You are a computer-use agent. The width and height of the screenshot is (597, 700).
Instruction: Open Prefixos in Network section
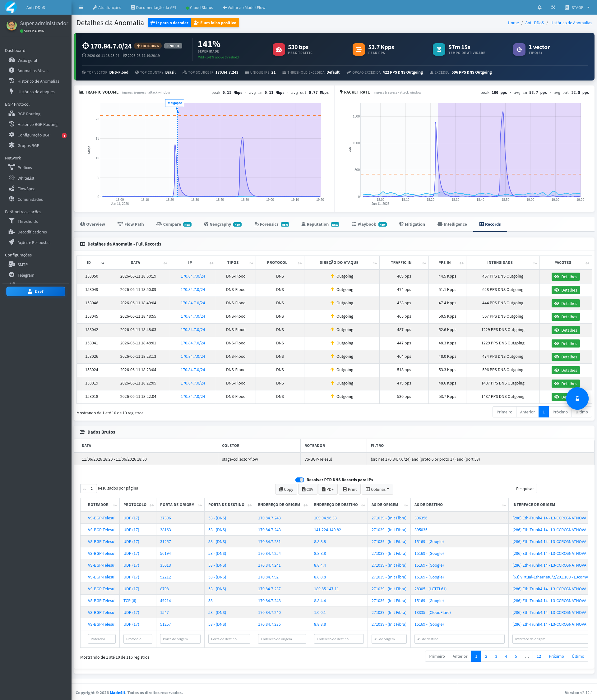(25, 168)
